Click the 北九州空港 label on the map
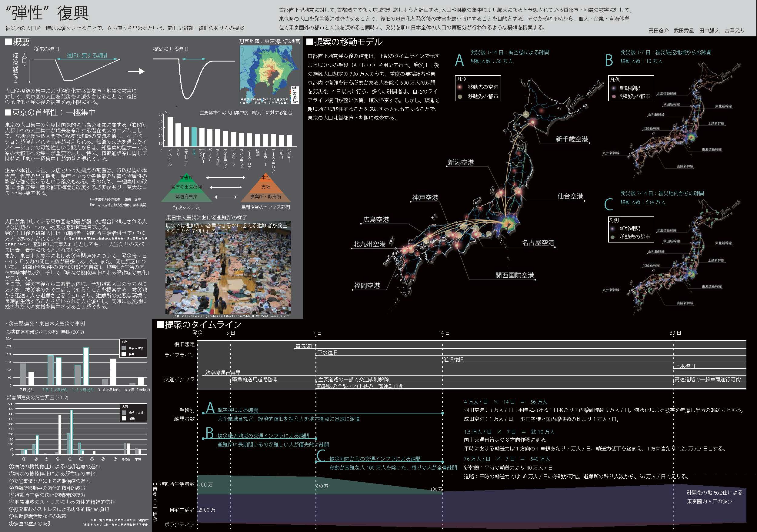Viewport: 757px width, 532px height. tap(369, 244)
